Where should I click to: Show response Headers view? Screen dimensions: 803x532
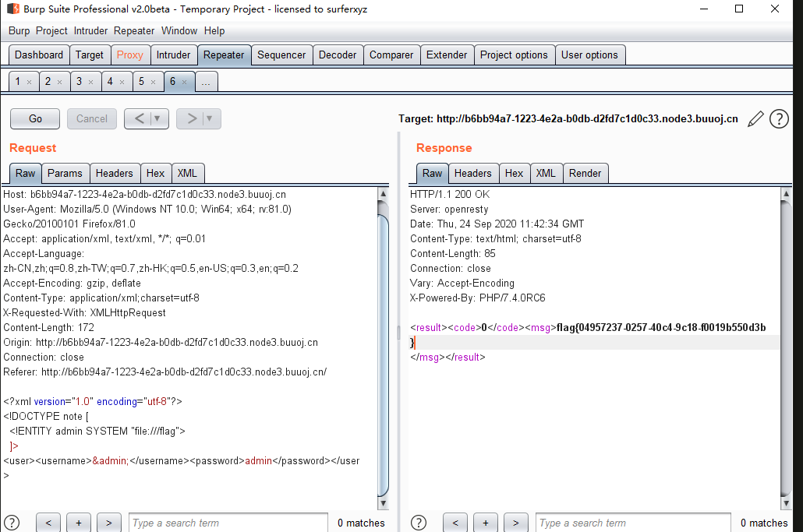pyautogui.click(x=472, y=174)
